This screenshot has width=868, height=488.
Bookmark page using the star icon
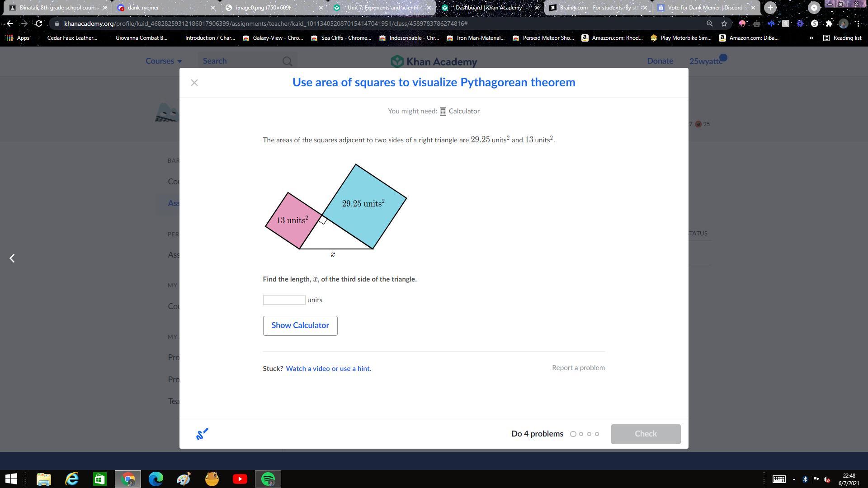pos(724,23)
